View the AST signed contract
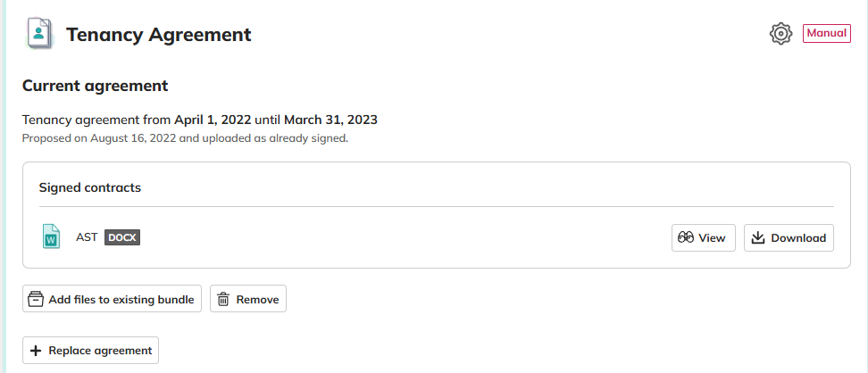The height and width of the screenshot is (373, 868). pyautogui.click(x=703, y=238)
